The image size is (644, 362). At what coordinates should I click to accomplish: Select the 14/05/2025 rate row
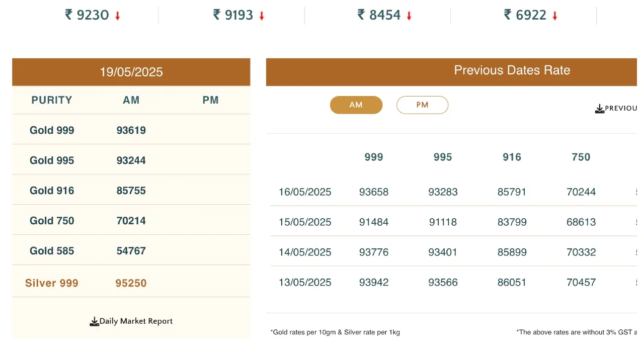point(305,252)
